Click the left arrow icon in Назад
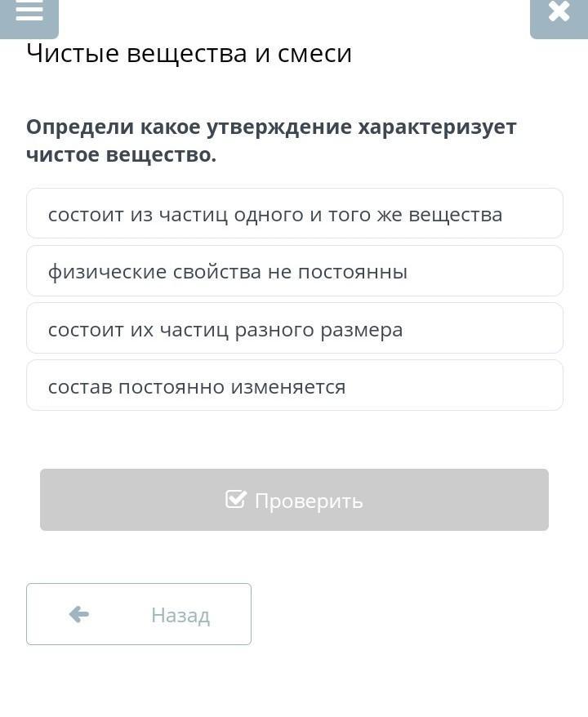The height and width of the screenshot is (717, 588). (79, 614)
